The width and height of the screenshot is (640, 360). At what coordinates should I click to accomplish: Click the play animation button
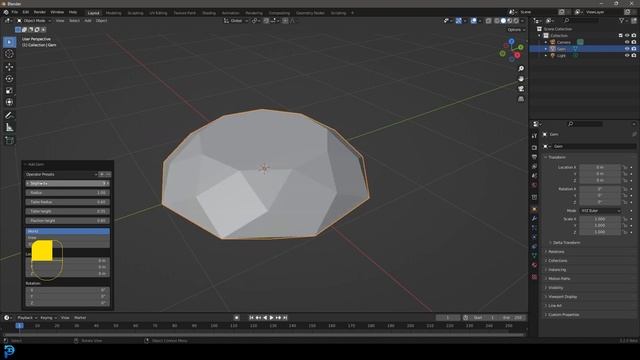271,318
